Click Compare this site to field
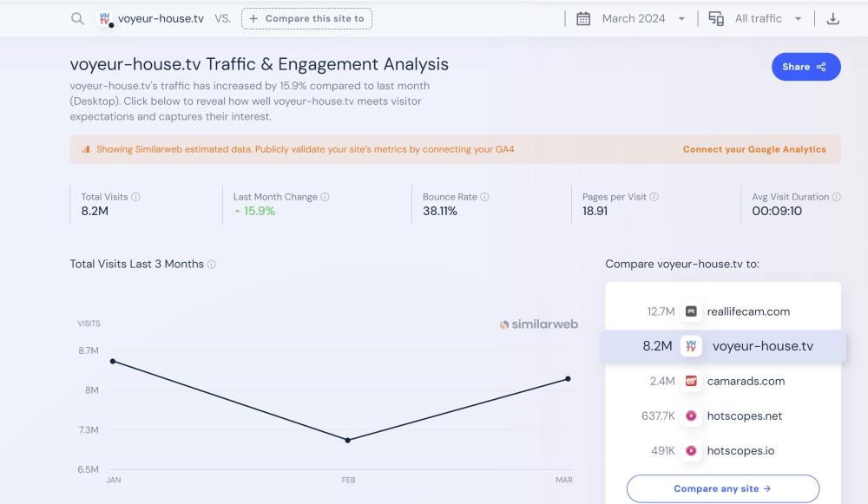This screenshot has height=504, width=868. coord(306,19)
